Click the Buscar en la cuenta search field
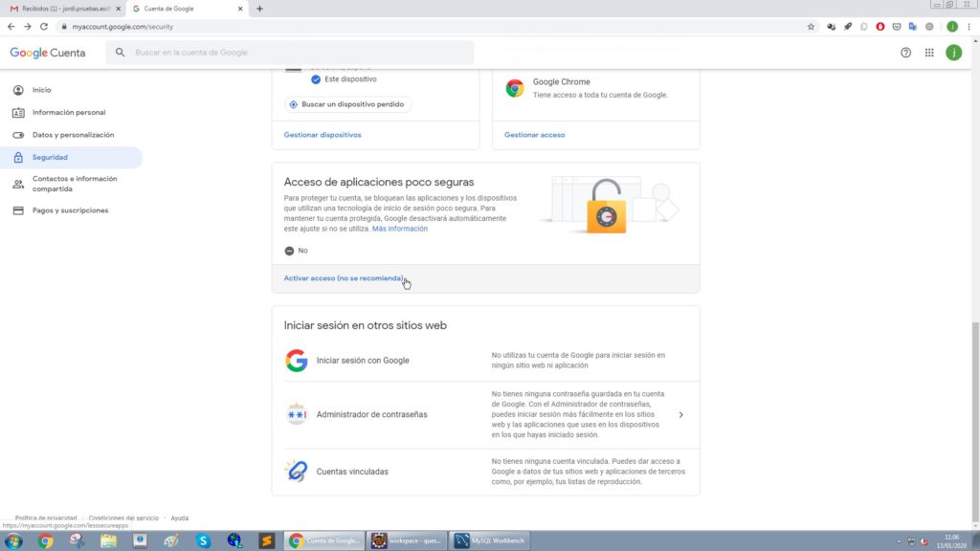 click(x=287, y=53)
